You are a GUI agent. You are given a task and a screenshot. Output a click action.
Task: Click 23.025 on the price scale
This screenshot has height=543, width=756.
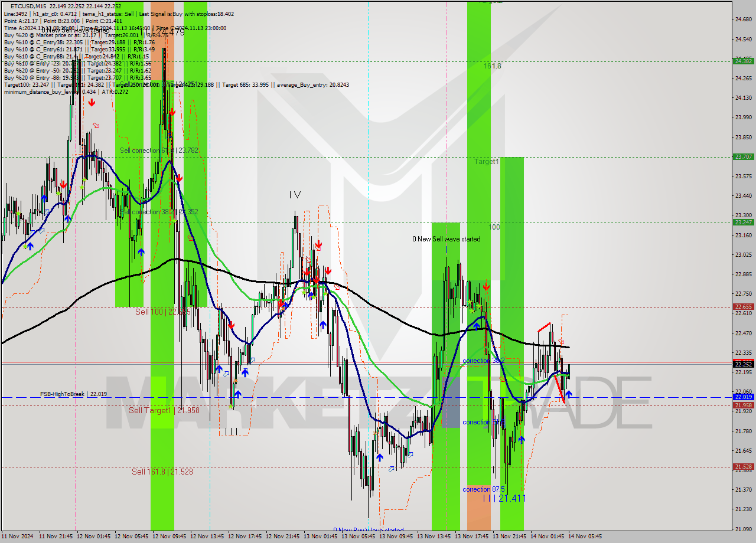click(743, 254)
